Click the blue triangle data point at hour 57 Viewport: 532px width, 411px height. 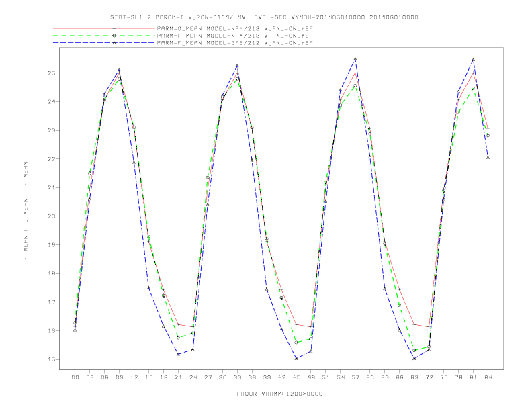pos(355,59)
